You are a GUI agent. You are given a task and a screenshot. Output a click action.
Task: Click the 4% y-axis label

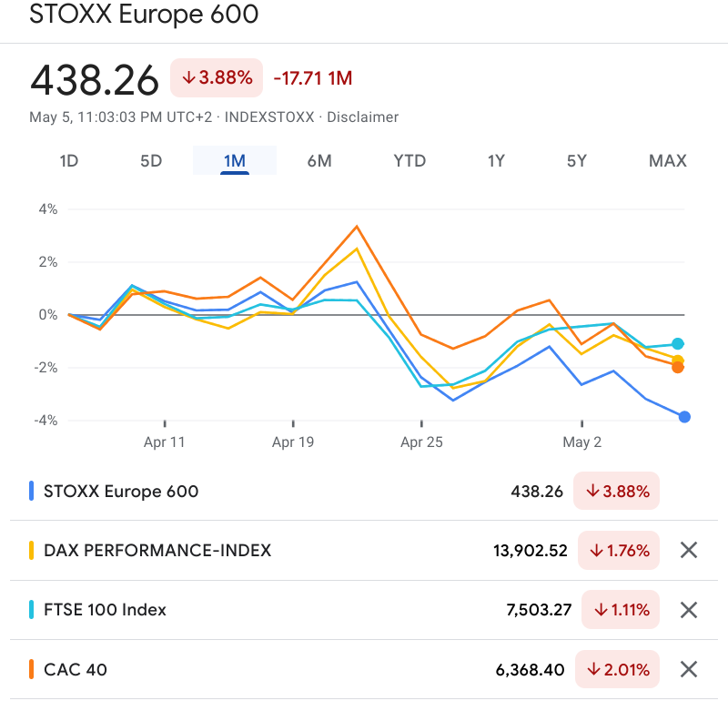(48, 209)
